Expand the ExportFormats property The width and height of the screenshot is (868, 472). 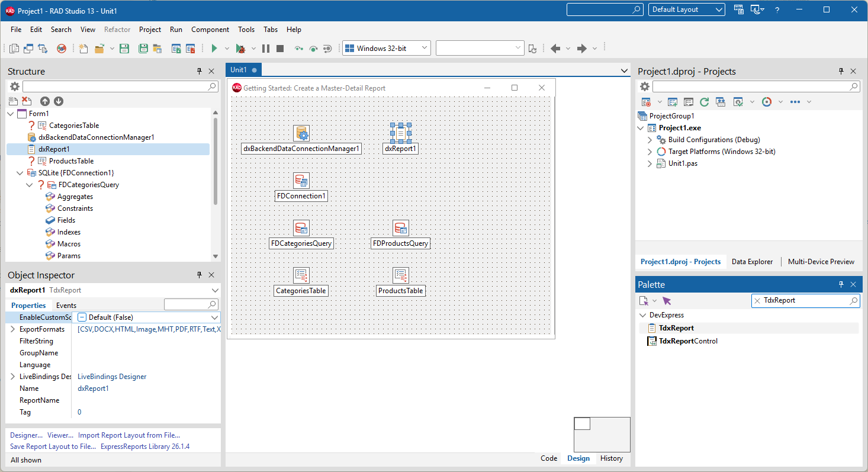coord(12,329)
